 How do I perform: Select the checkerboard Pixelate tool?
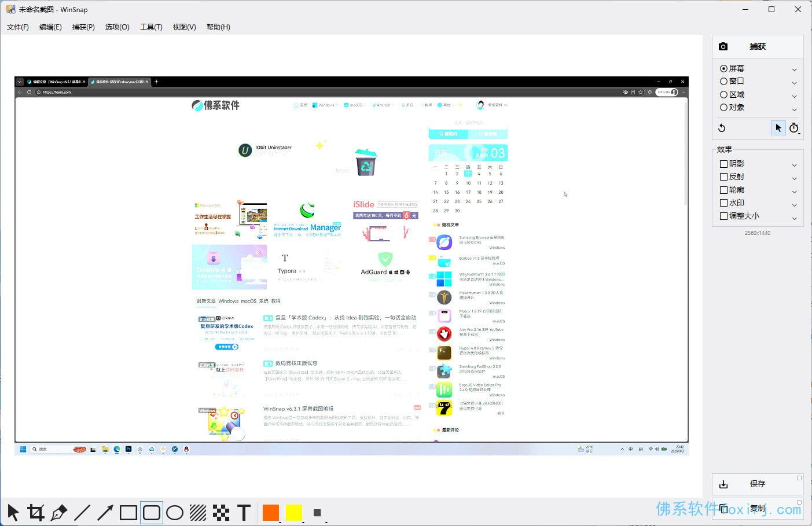[221, 513]
